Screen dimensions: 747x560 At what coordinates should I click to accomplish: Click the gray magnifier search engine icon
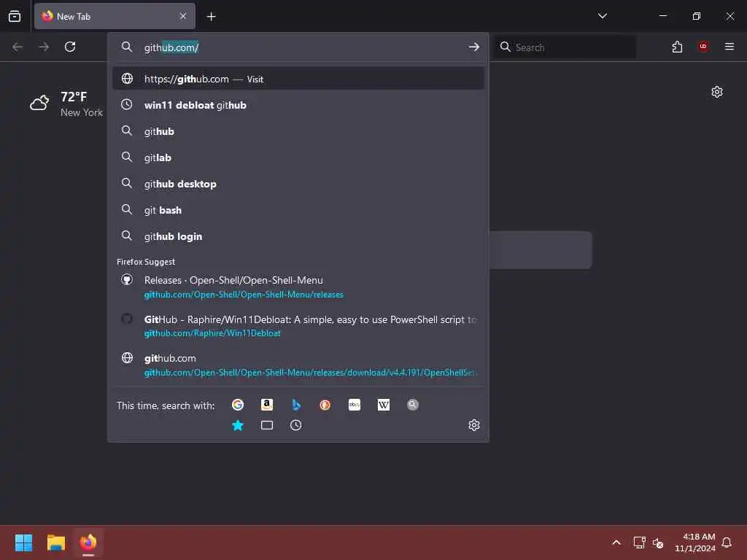(413, 405)
